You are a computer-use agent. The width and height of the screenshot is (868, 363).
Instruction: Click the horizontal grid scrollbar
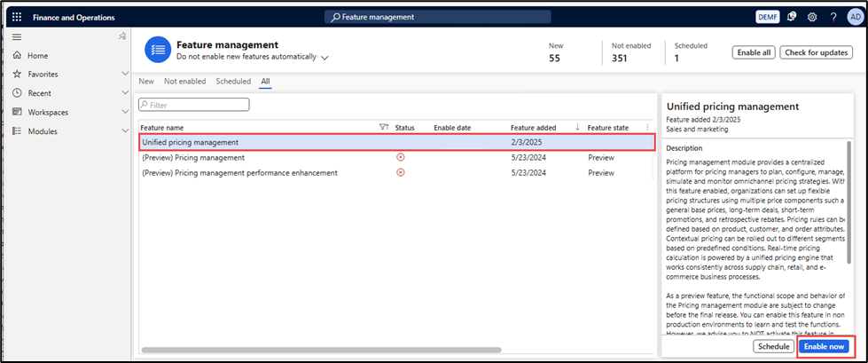tap(321, 350)
